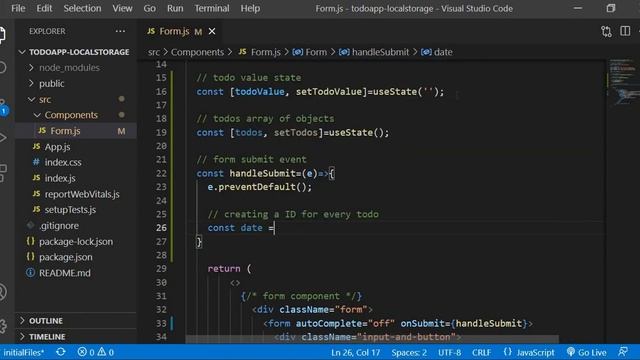Open the Help menu
The image size is (640, 360).
click(x=250, y=8)
